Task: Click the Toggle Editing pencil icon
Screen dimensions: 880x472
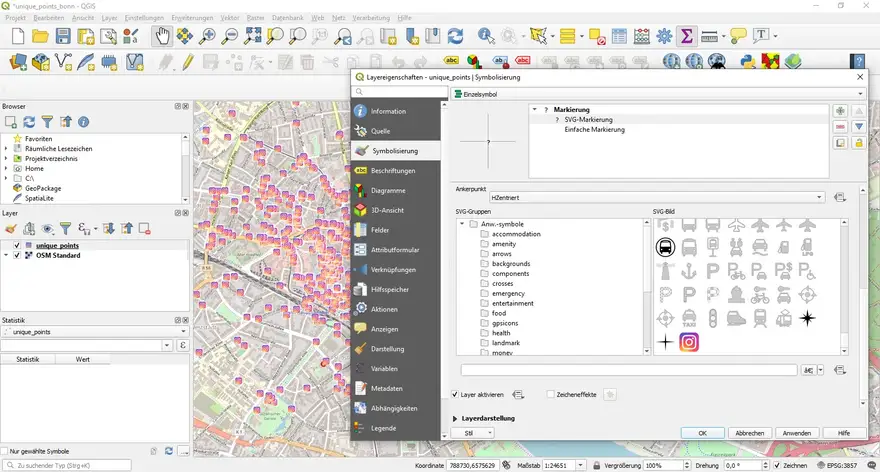Action: [x=187, y=61]
